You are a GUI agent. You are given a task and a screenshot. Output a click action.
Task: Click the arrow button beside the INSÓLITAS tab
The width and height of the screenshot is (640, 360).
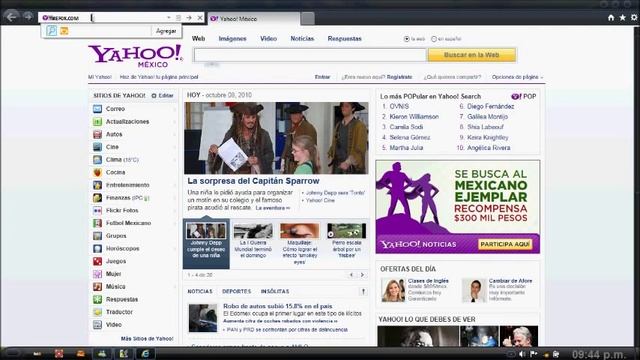363,291
